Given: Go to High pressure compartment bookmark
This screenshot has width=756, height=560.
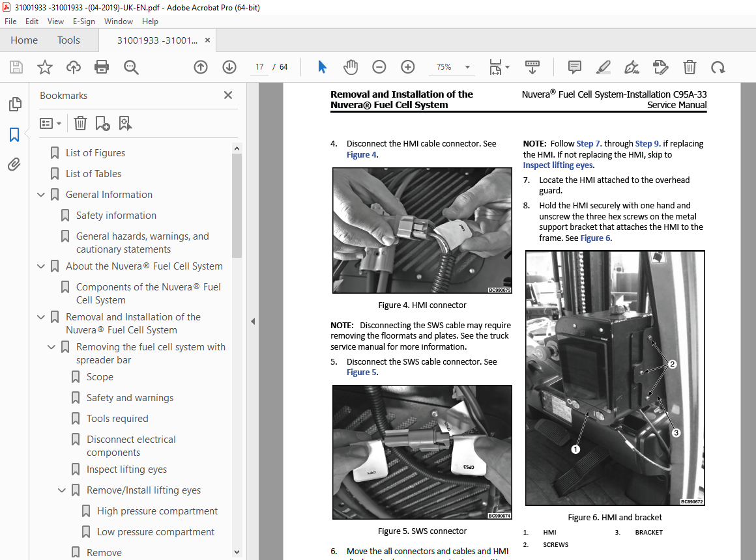Looking at the screenshot, I should tap(157, 511).
